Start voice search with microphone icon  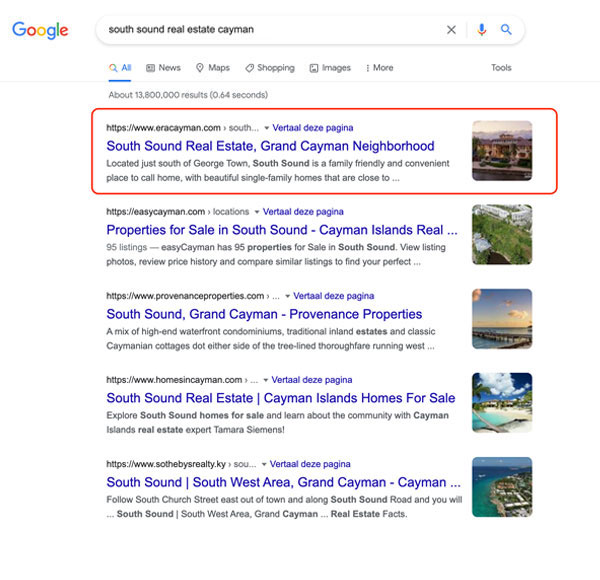click(x=482, y=29)
